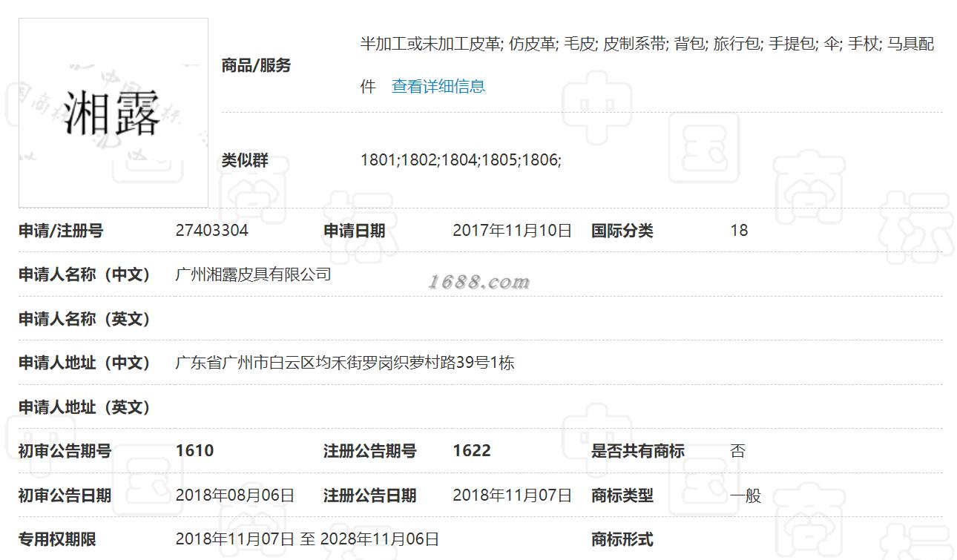Click the 商标形式 label

coord(622,539)
